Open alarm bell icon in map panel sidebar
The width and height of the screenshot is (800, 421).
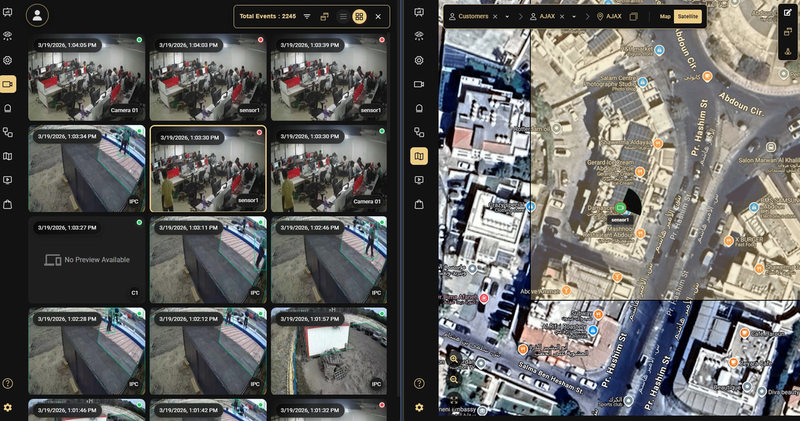coord(419,108)
